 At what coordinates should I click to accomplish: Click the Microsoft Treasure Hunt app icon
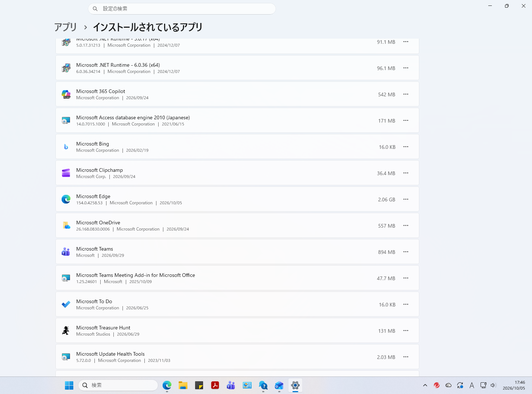point(66,331)
